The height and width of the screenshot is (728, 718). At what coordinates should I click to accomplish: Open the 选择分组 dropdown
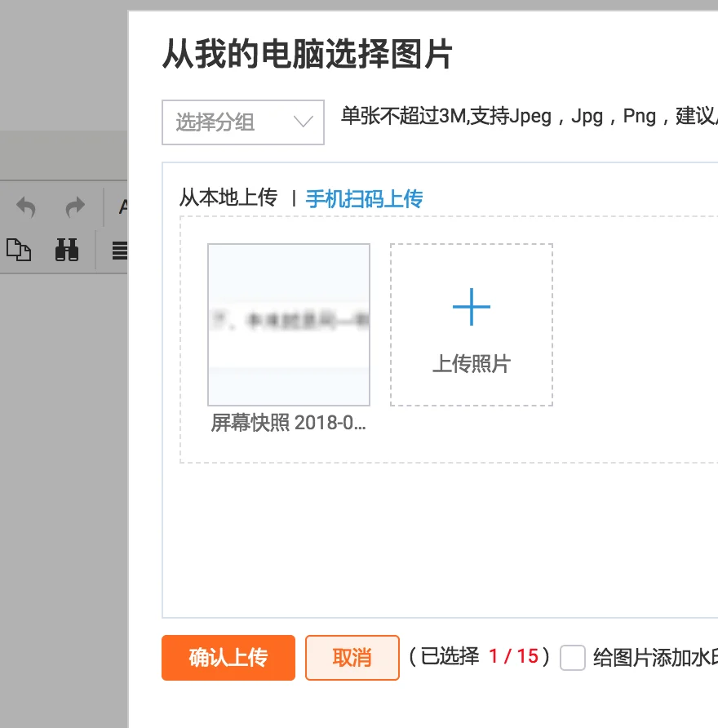click(243, 122)
